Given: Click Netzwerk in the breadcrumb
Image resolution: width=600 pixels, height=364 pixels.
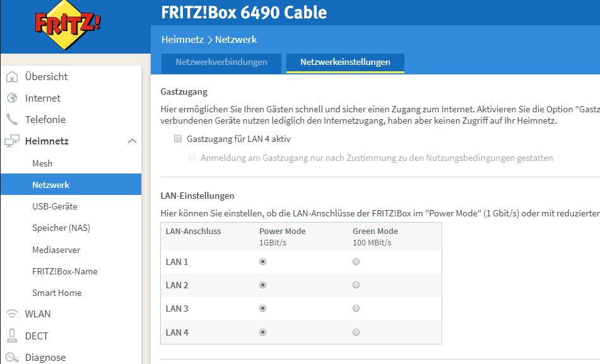Looking at the screenshot, I should tap(236, 39).
